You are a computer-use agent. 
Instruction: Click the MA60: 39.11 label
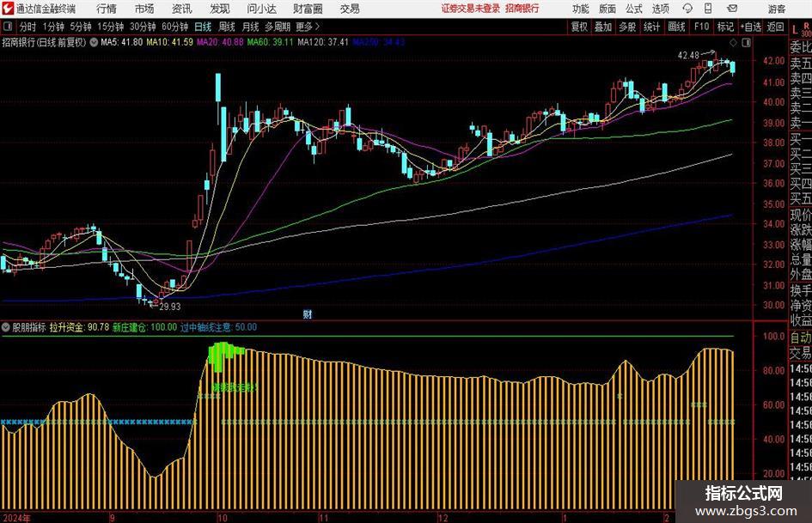270,42
